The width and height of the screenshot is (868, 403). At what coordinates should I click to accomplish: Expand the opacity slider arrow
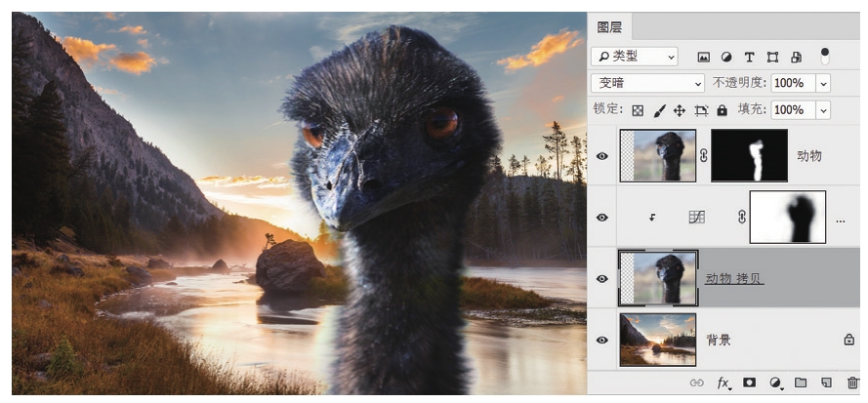tap(824, 84)
